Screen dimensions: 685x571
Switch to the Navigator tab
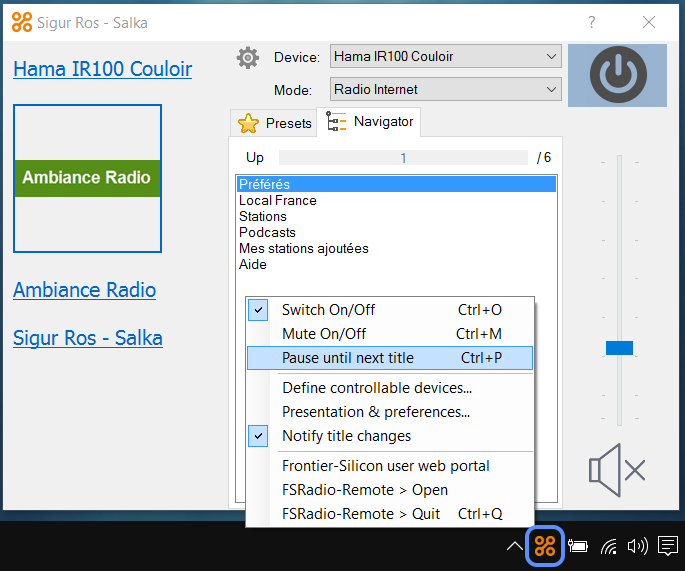tap(369, 122)
